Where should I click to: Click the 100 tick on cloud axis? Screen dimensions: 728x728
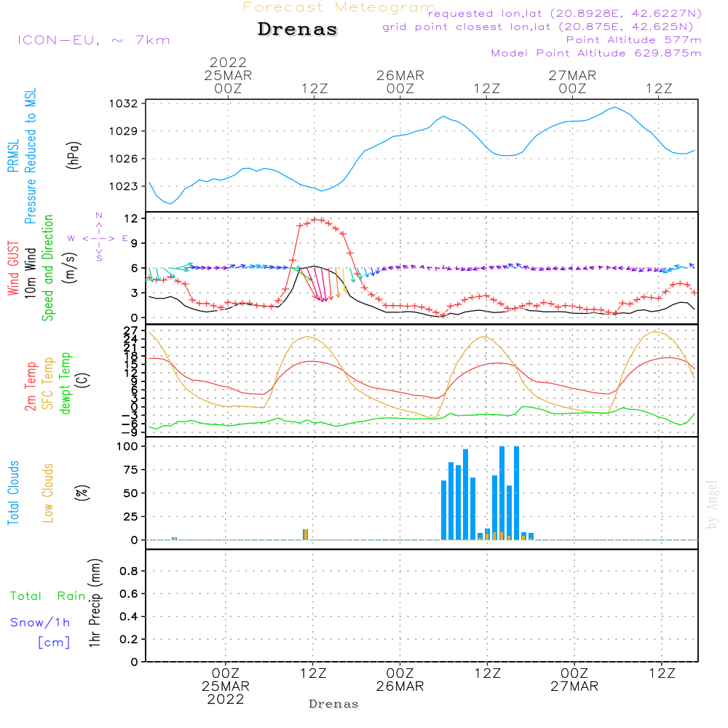[127, 447]
